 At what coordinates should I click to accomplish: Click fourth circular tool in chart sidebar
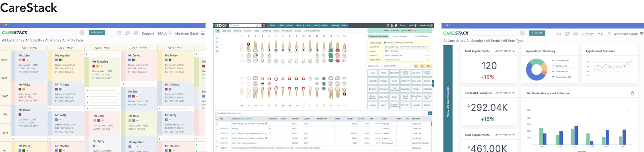point(217,51)
